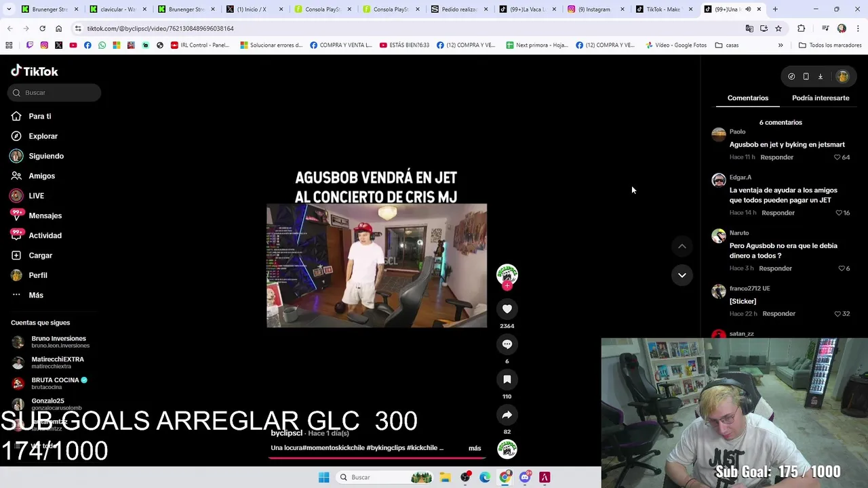The height and width of the screenshot is (488, 868).
Task: Open the Chrome extensions puzzle icon
Action: point(801,28)
